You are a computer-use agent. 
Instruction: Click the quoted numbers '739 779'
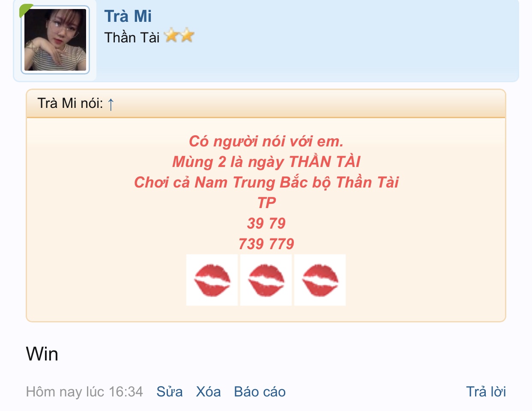(266, 244)
